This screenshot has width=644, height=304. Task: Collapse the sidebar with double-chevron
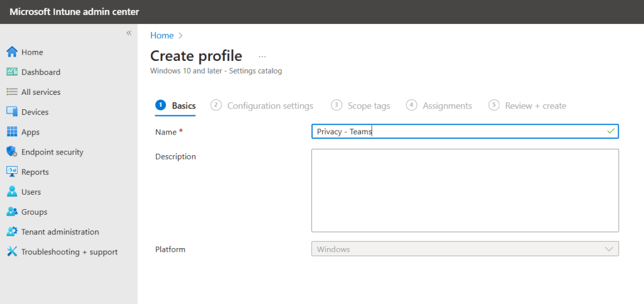[x=128, y=33]
